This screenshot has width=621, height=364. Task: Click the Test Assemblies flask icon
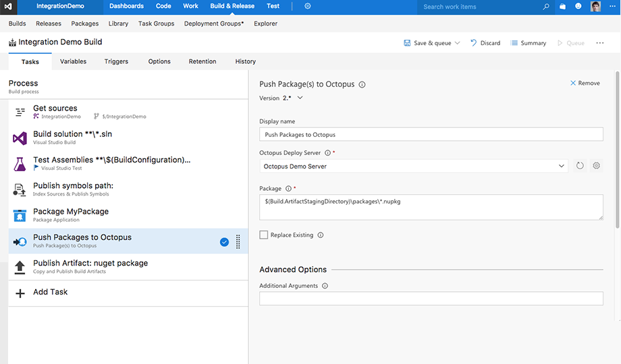click(20, 164)
